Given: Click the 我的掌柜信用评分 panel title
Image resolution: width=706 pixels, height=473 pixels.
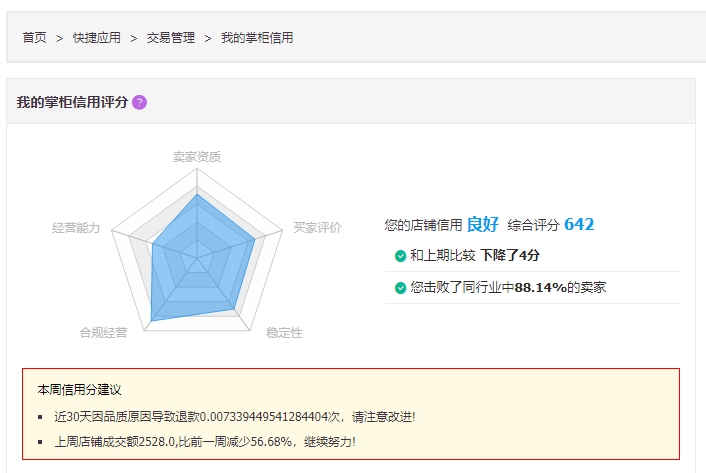Looking at the screenshot, I should tap(72, 102).
